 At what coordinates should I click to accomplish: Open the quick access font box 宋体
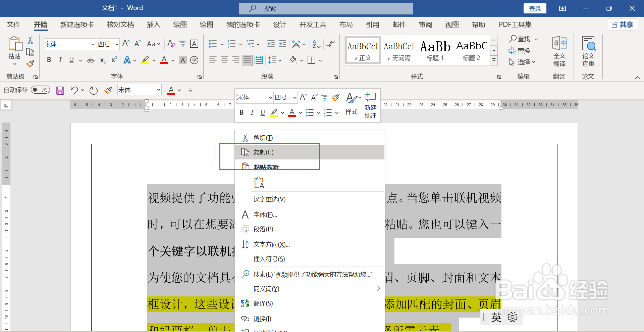point(139,90)
